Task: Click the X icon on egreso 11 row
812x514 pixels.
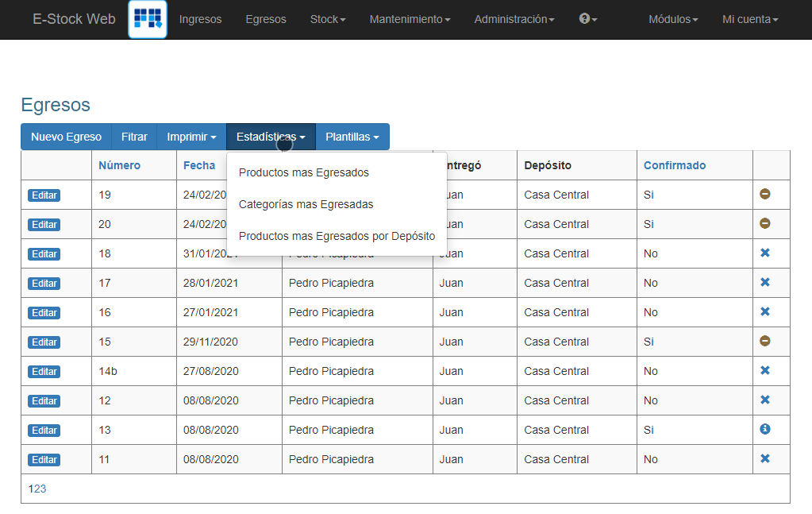Action: (764, 458)
